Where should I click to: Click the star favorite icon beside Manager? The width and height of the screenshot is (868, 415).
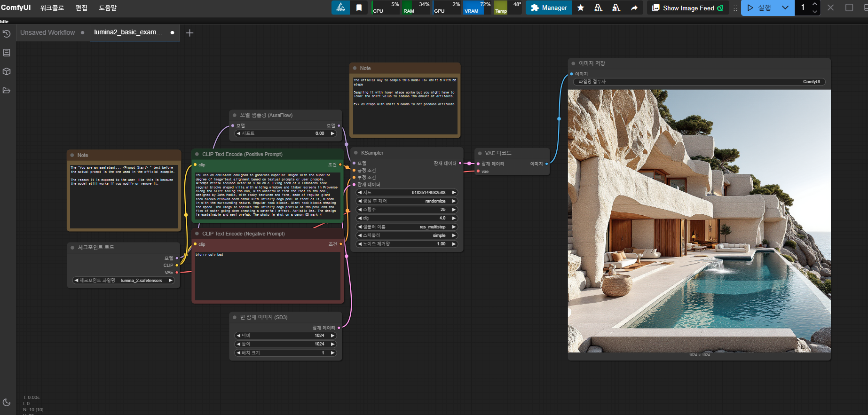coord(581,8)
